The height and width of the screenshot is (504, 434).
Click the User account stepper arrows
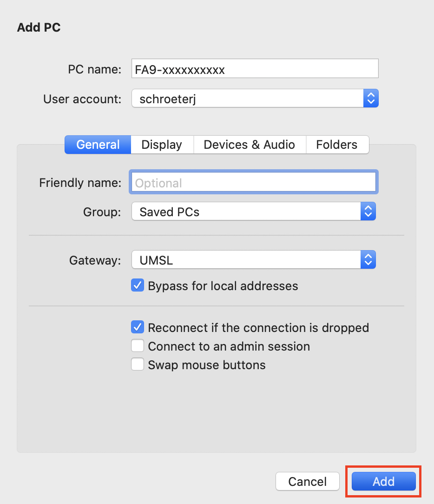[x=370, y=98]
